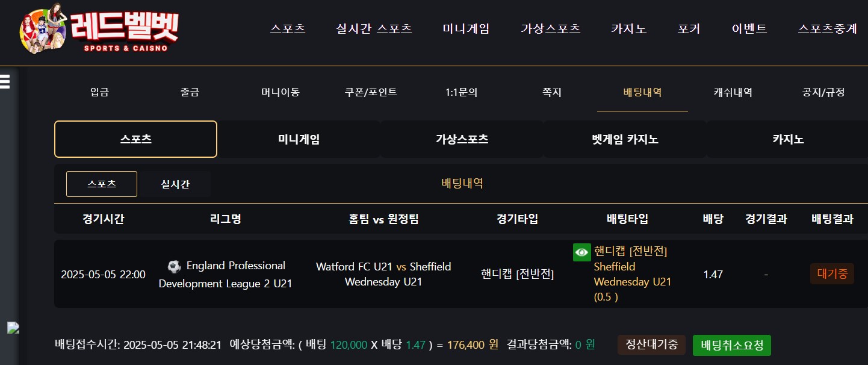
Task: Go to 실시간 스포츠 in the top menu
Action: click(374, 28)
